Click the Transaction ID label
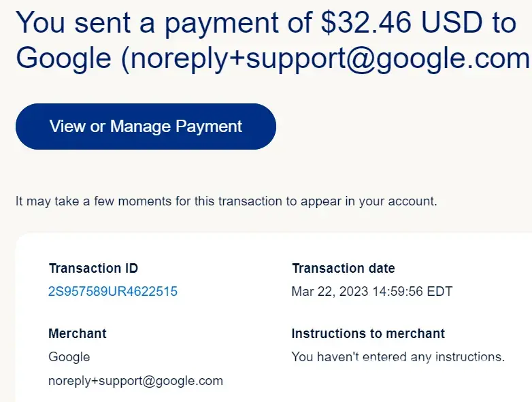 pyautogui.click(x=93, y=269)
